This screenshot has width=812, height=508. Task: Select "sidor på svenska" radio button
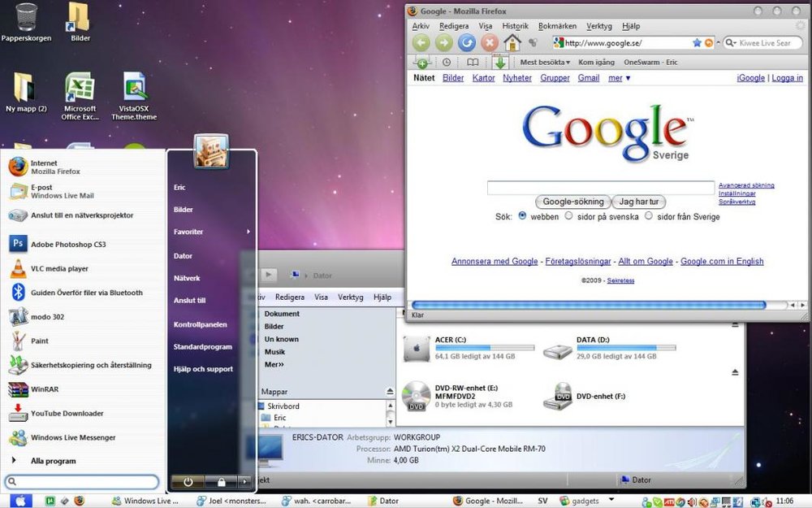click(568, 215)
